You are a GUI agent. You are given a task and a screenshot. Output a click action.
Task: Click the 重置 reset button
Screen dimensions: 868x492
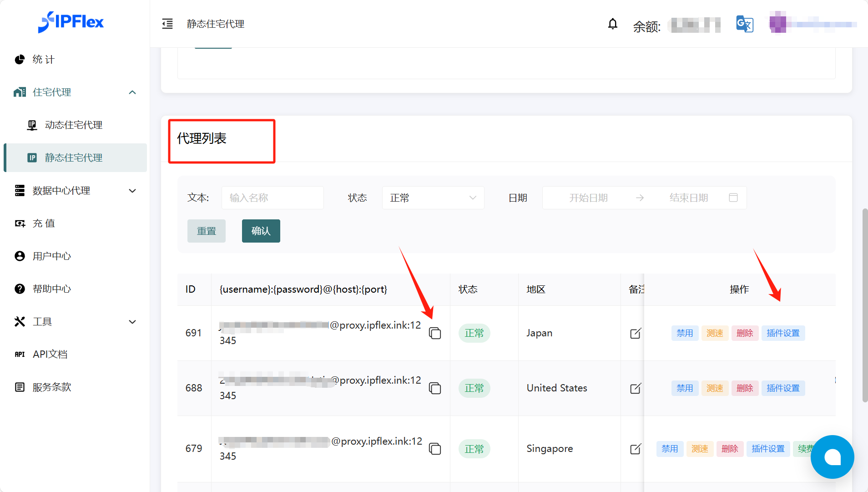207,231
